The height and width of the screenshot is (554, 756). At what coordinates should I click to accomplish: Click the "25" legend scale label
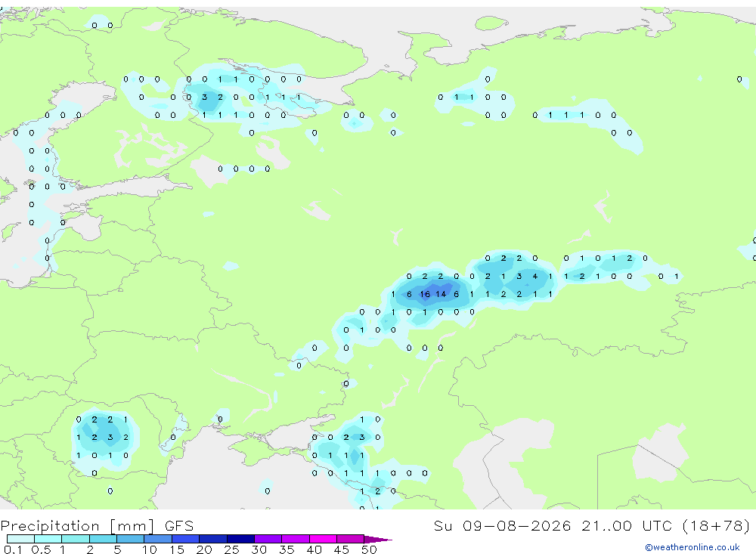[231, 549]
